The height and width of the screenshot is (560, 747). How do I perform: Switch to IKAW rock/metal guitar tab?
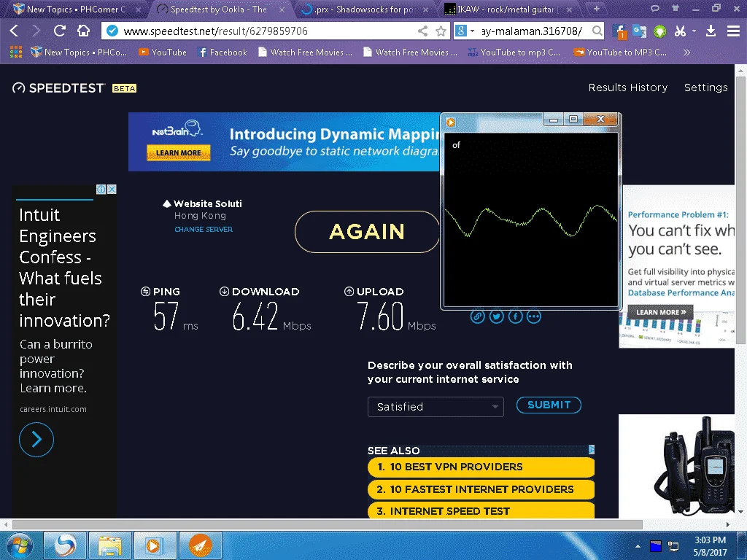coord(508,9)
